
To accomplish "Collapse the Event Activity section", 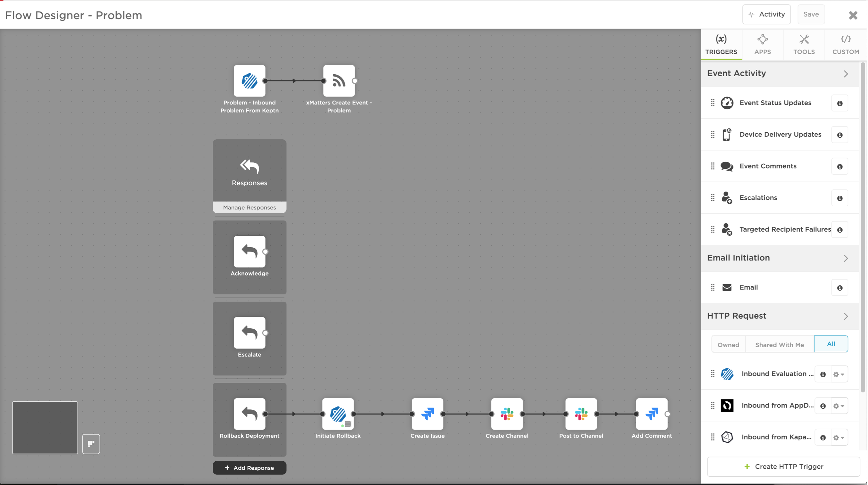I will tap(846, 74).
